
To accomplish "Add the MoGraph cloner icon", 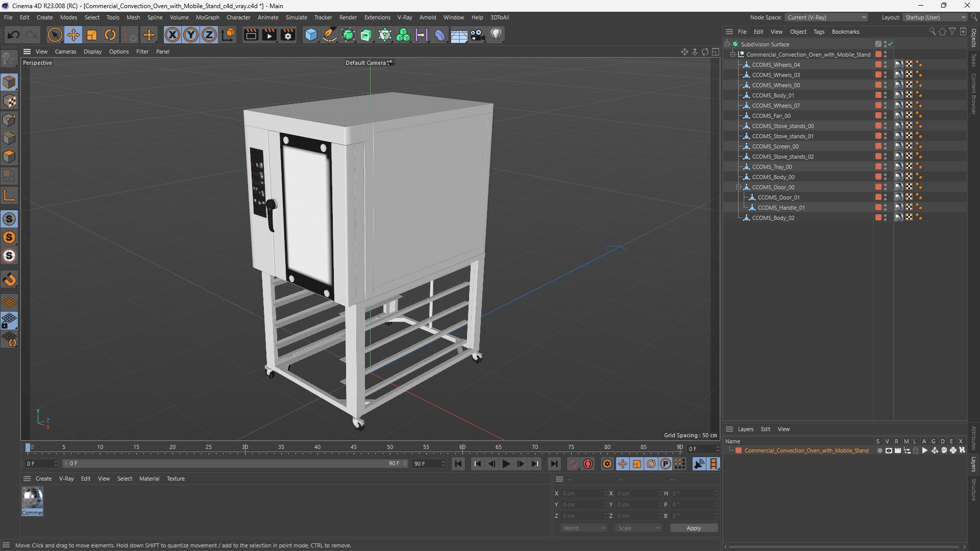I will click(x=403, y=35).
